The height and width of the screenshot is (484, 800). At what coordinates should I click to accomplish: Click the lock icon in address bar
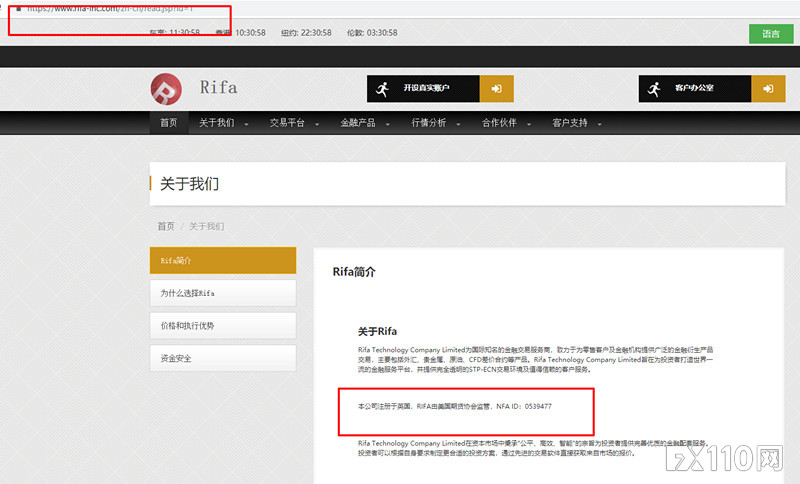tap(18, 8)
